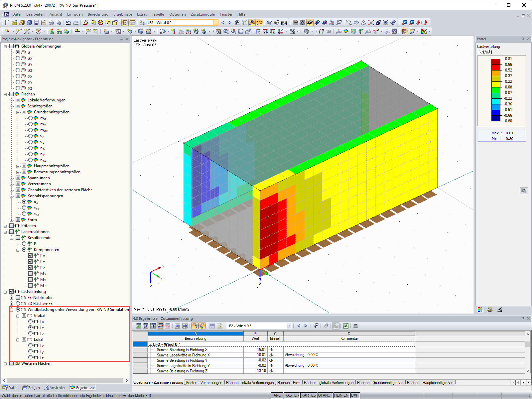Toggle the table view icon in top toolbar

click(x=132, y=23)
